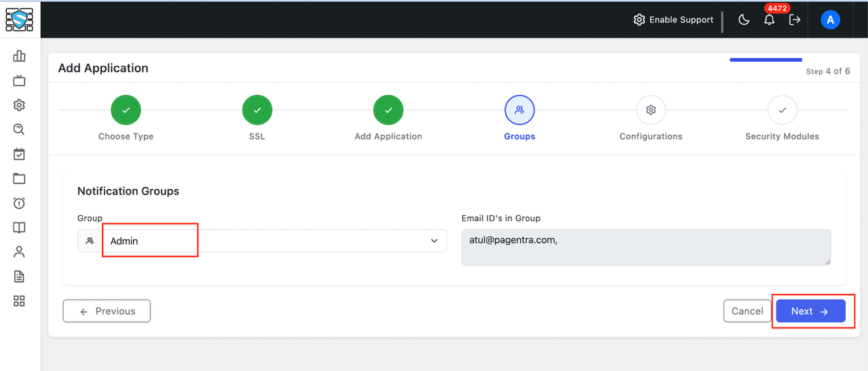Click the resize handle of the email text area

(x=827, y=262)
